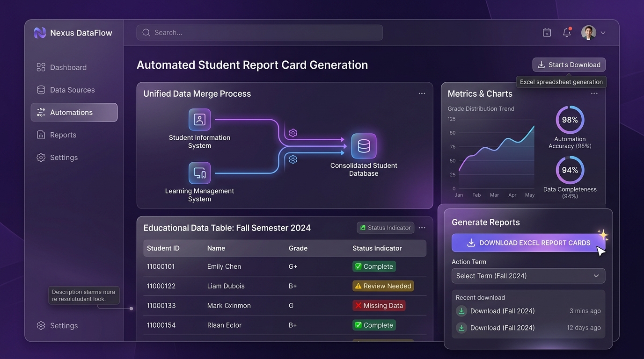Screen dimensions: 644x359
Task: Click the 94% Data Completeness ring
Action: coord(570,170)
